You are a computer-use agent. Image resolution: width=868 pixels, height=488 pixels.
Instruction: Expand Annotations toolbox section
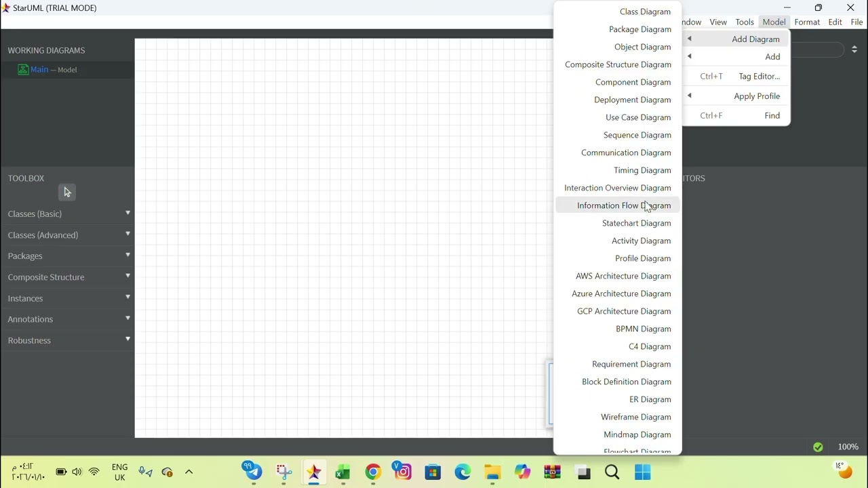tap(68, 319)
